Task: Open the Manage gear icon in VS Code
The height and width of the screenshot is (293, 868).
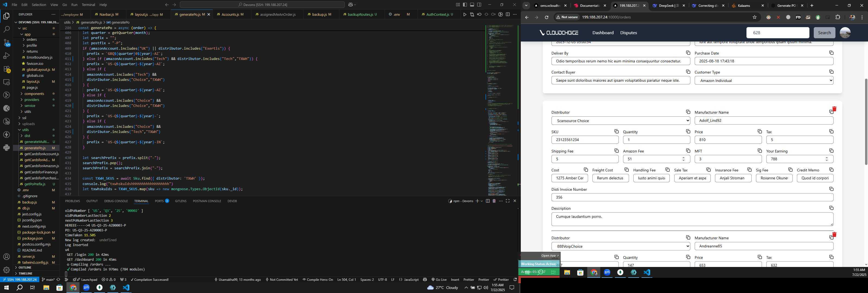Action: 7,270
